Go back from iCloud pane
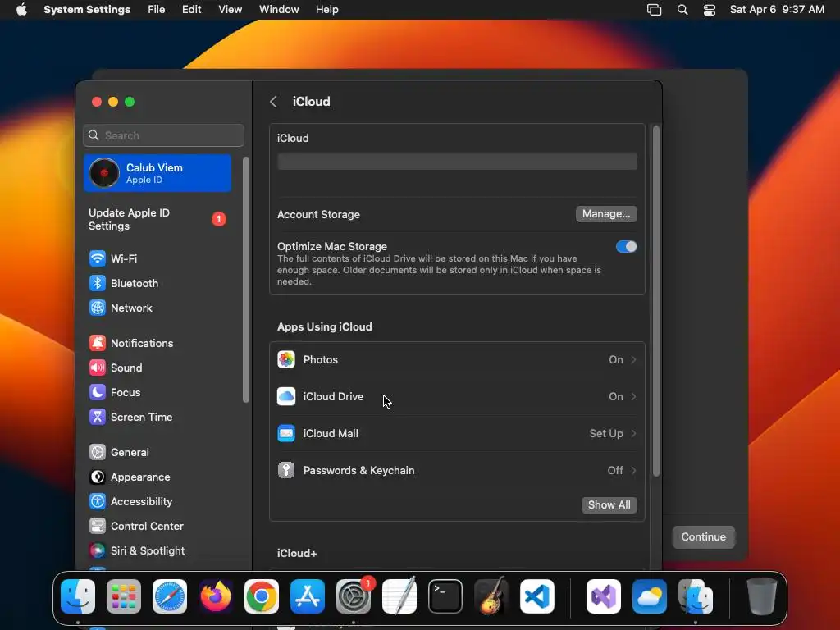840x630 pixels. (x=273, y=101)
